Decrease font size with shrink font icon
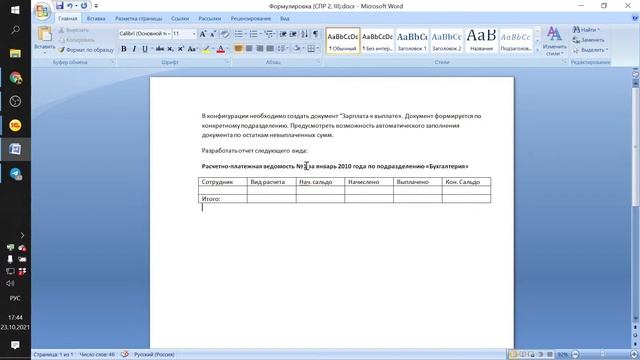Viewport: 640px width, 360px height. click(213, 34)
